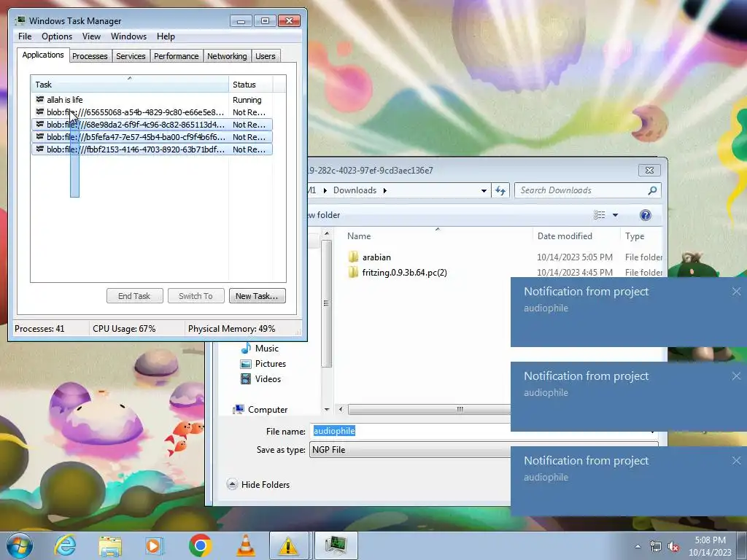Open the view options dropdown arrow
Screen dimensions: 747x560
(615, 215)
